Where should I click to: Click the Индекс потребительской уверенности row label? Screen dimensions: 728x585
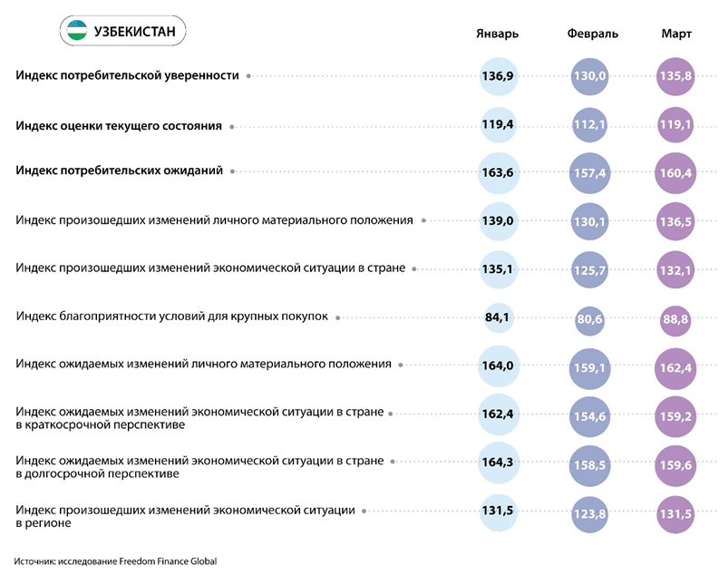[128, 76]
